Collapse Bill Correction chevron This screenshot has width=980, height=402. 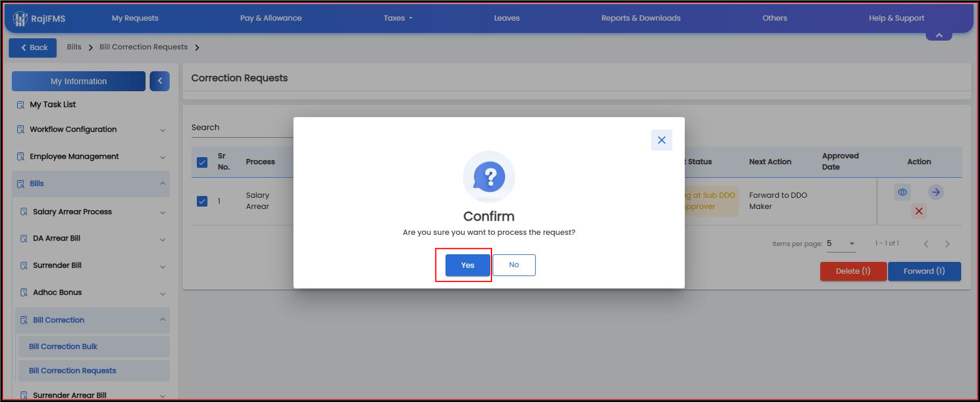point(163,320)
